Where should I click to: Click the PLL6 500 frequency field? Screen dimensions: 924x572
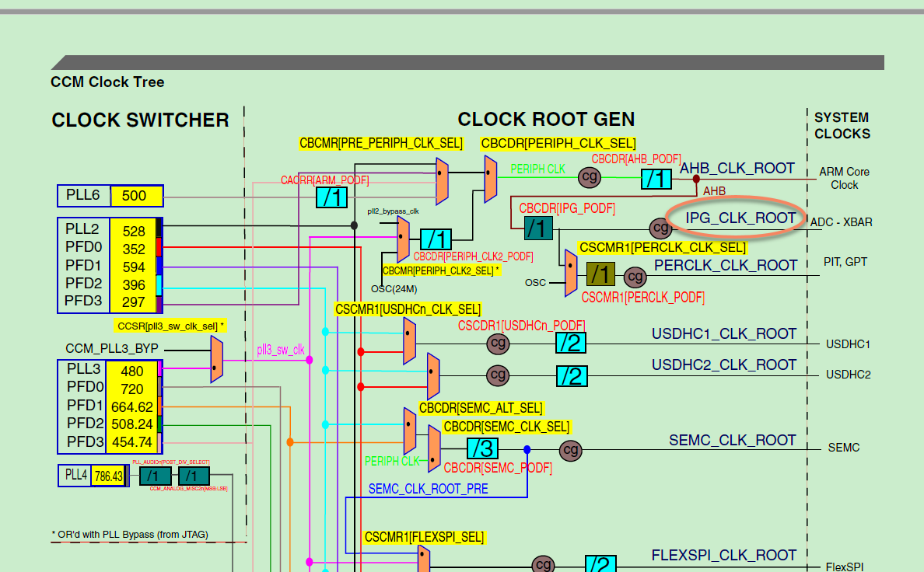click(136, 196)
